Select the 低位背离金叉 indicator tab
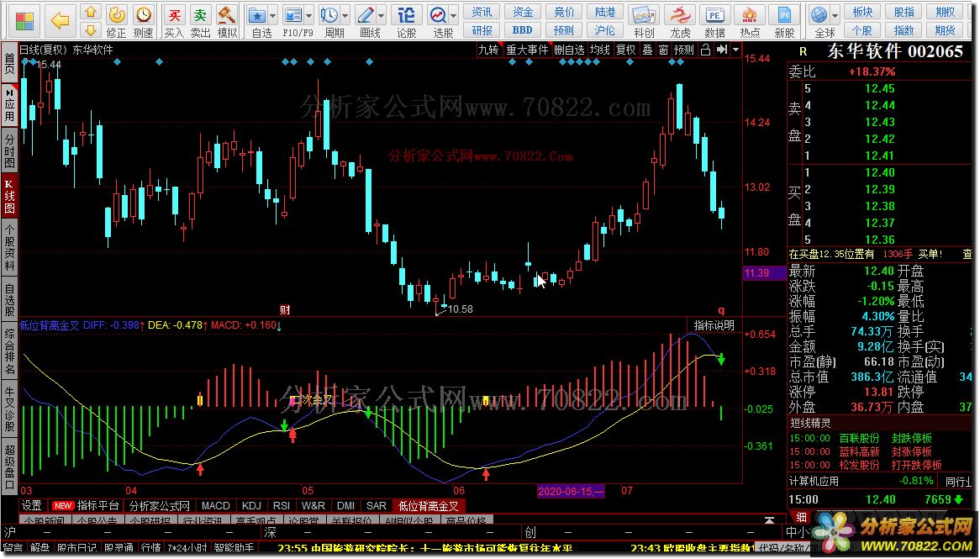Viewport: 980px width, 559px height. coord(428,506)
